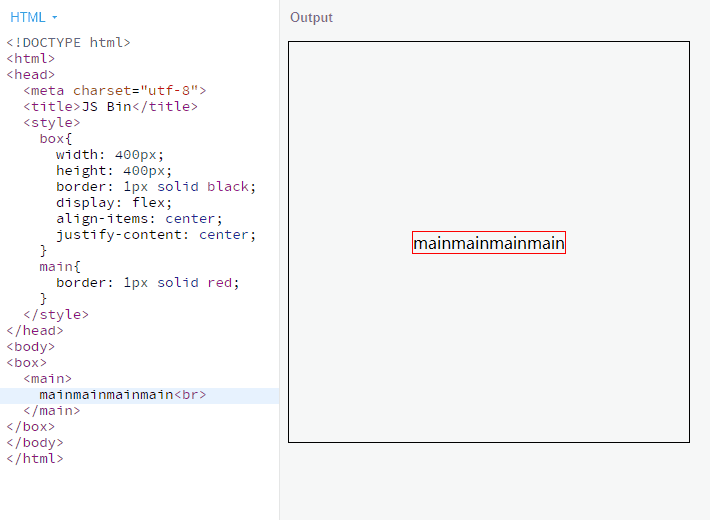Place cursor on closing html tag line
The height and width of the screenshot is (520, 710).
tap(35, 458)
